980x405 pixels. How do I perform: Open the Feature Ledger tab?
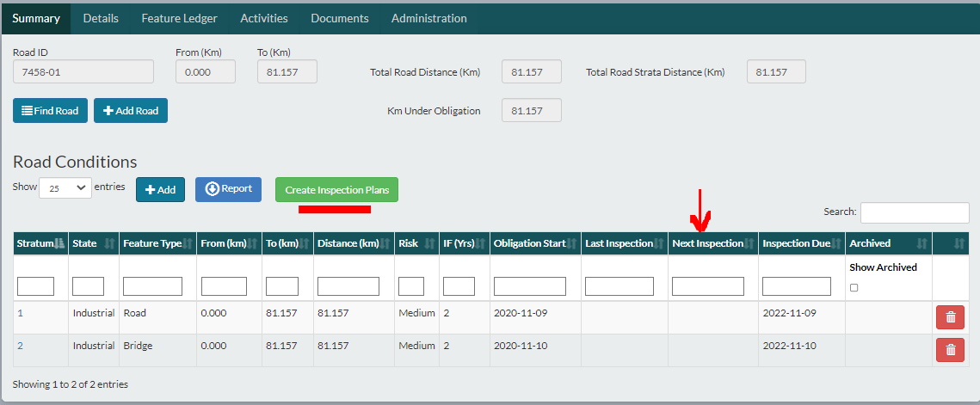tap(179, 18)
